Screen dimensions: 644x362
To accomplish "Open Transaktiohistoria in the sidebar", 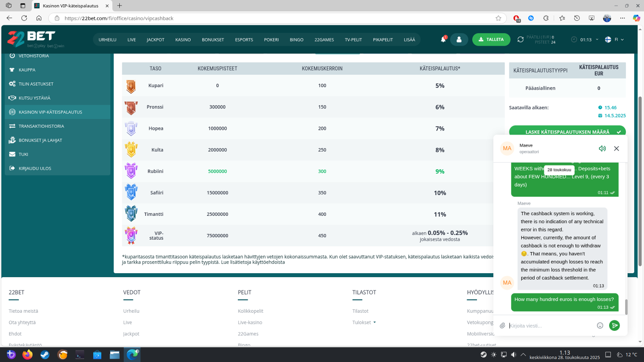I will [41, 126].
